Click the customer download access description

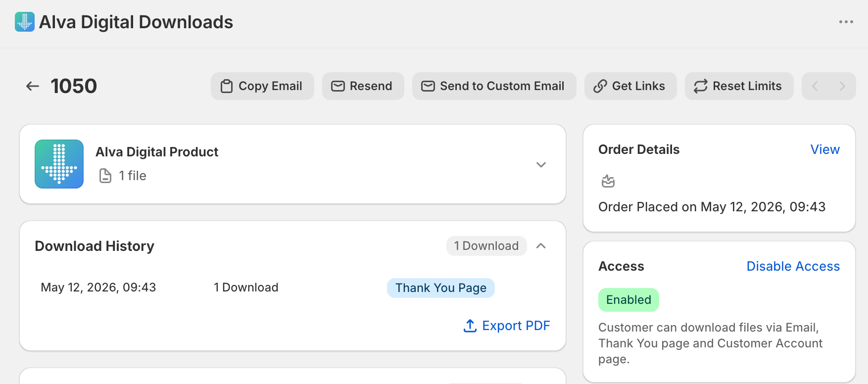tap(710, 343)
